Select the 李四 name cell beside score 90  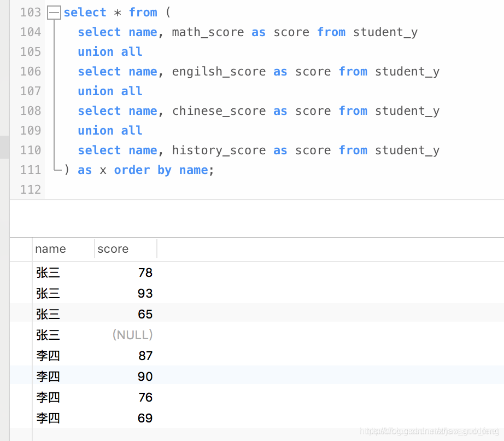[63, 376]
